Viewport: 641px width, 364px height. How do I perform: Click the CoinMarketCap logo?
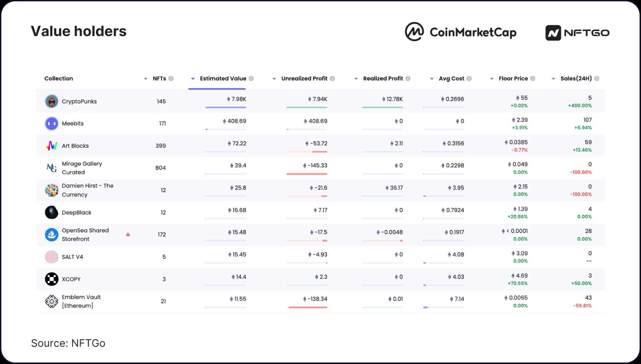coord(460,32)
